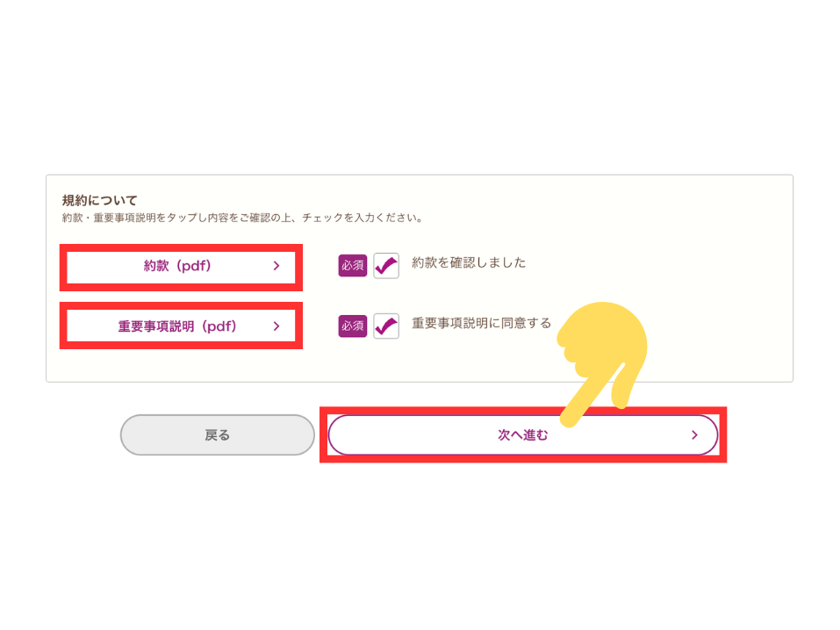Screen dimensions: 840x630
Task: Click the yellow pointing hand icon
Action: 603,359
